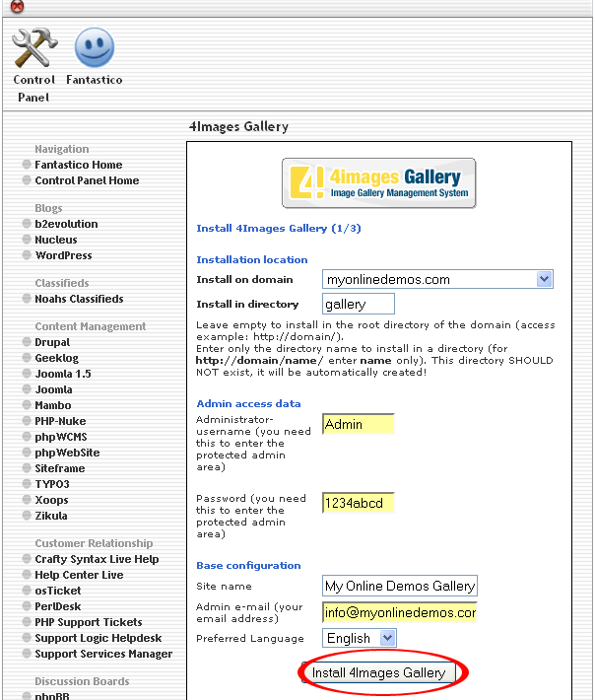The image size is (595, 700).
Task: Open Noahs Classifieds link
Action: coord(80,299)
